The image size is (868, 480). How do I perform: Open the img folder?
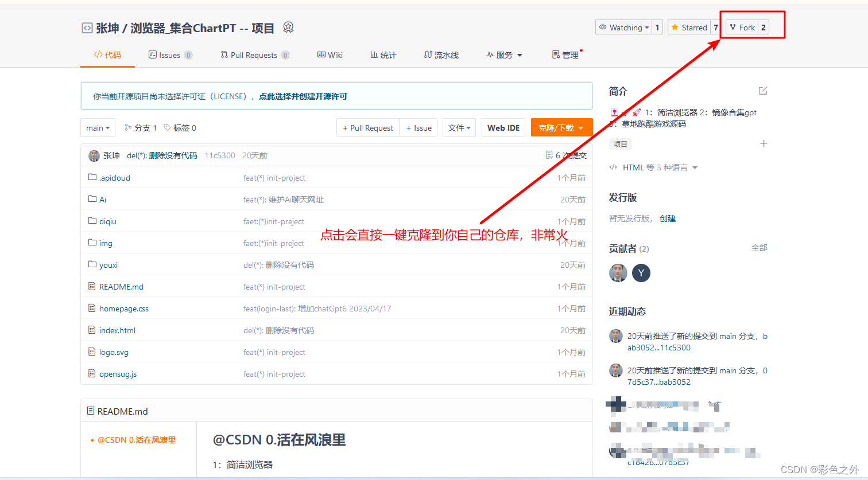[106, 243]
